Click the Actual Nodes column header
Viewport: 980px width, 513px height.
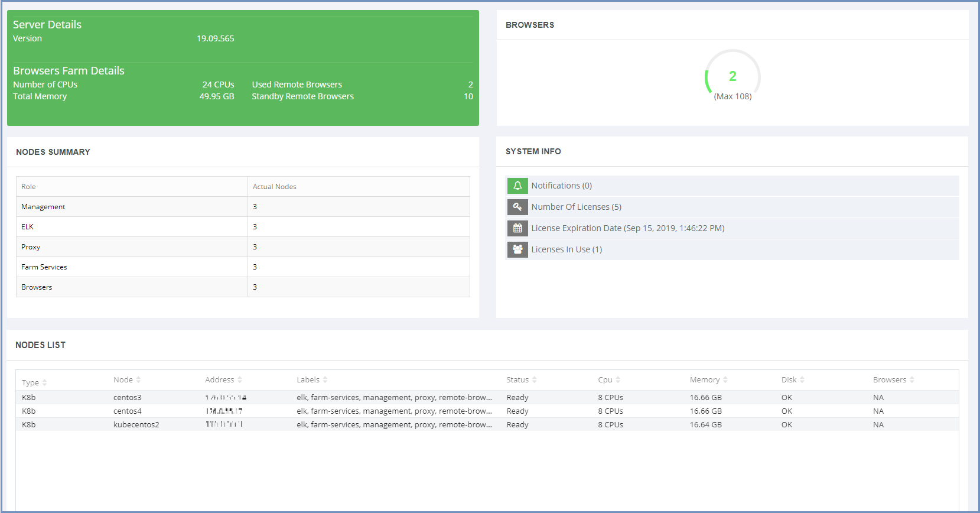point(275,187)
